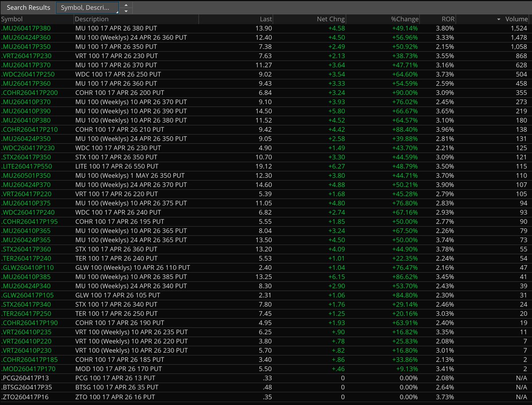Select symbol .TER260417P250
This screenshot has width=532, height=405.
coord(26,314)
